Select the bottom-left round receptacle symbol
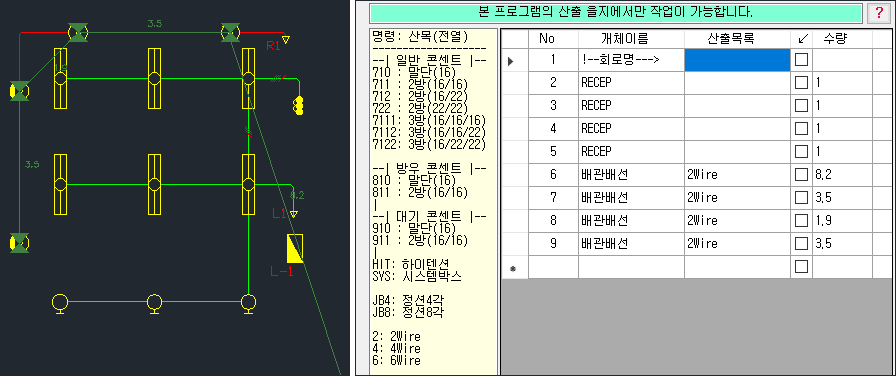The height and width of the screenshot is (376, 896). (x=59, y=302)
